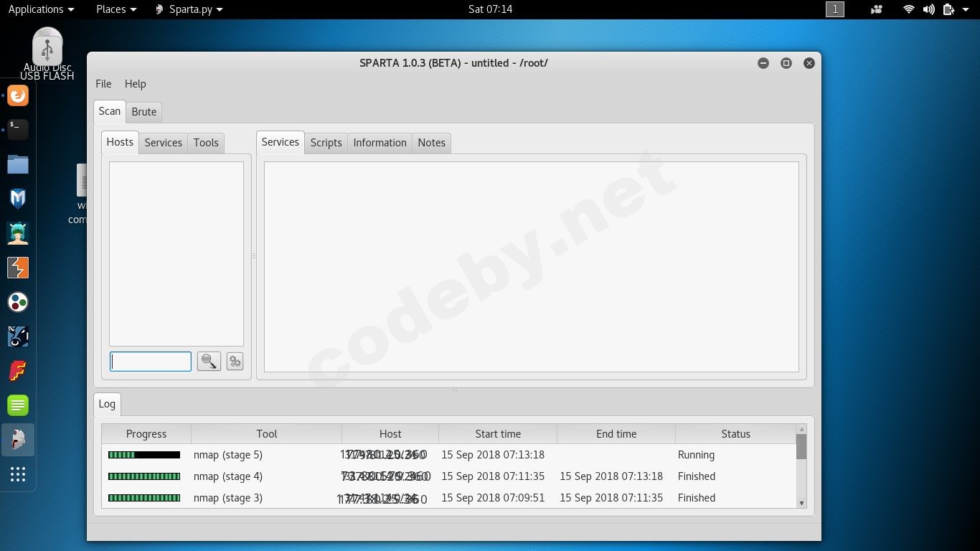
Task: Click the "Running" status cell
Action: point(696,455)
